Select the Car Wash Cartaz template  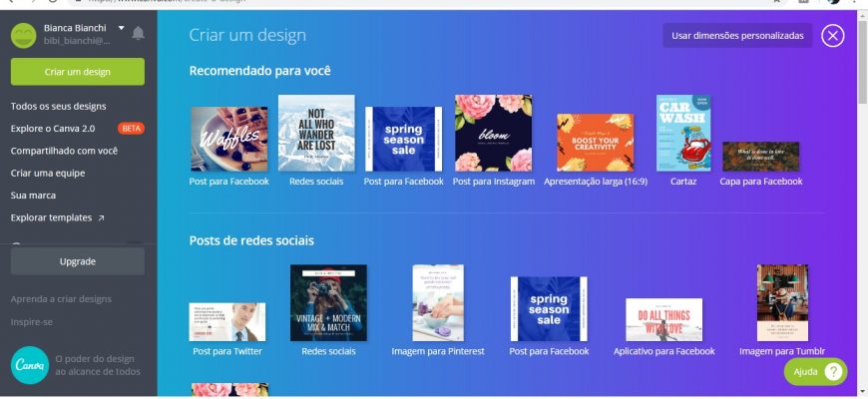click(x=683, y=133)
